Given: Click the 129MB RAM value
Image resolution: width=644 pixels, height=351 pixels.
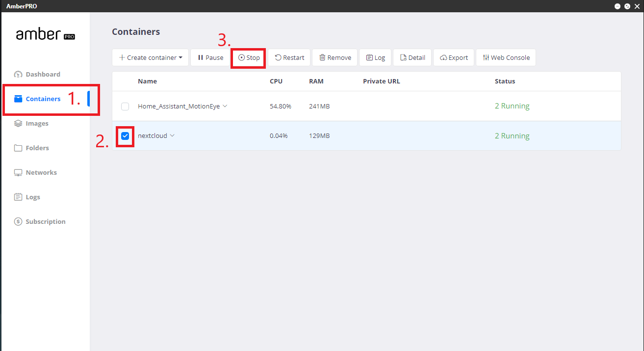Looking at the screenshot, I should pyautogui.click(x=319, y=136).
